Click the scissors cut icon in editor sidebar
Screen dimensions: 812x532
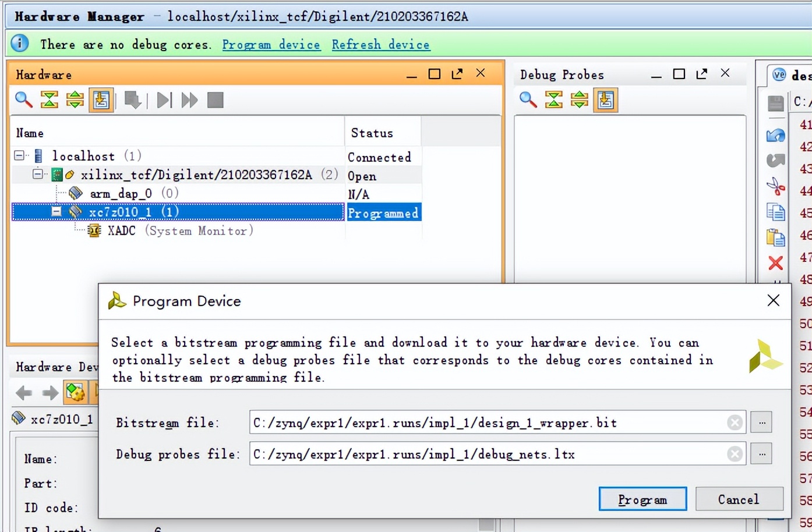[775, 186]
